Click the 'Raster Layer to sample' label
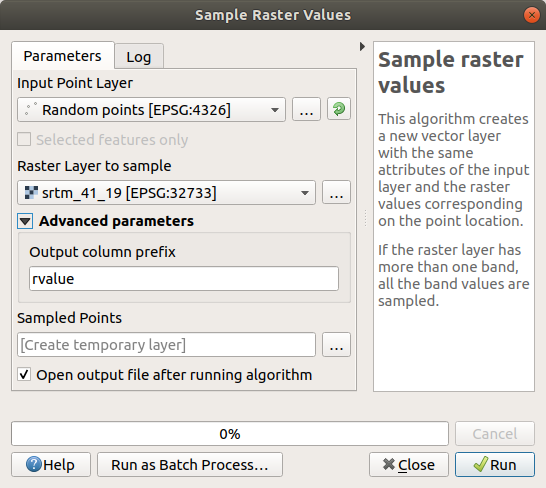The image size is (546, 488). (x=94, y=166)
